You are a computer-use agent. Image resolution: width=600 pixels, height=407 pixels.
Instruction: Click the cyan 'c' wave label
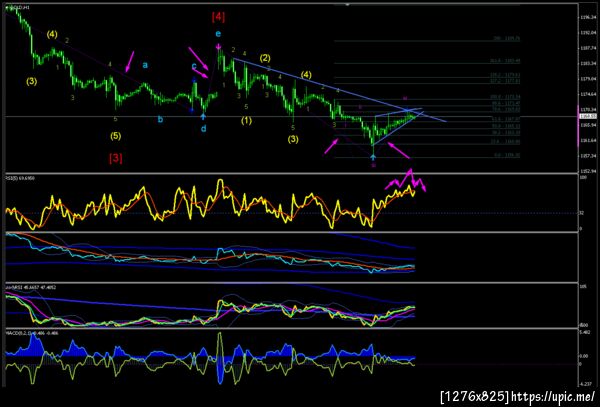coord(194,66)
